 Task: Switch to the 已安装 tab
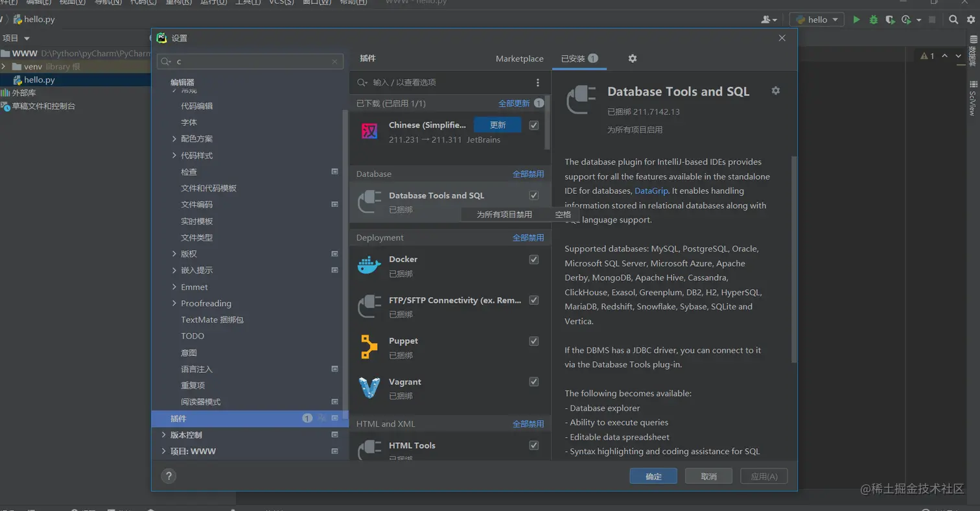pos(579,58)
